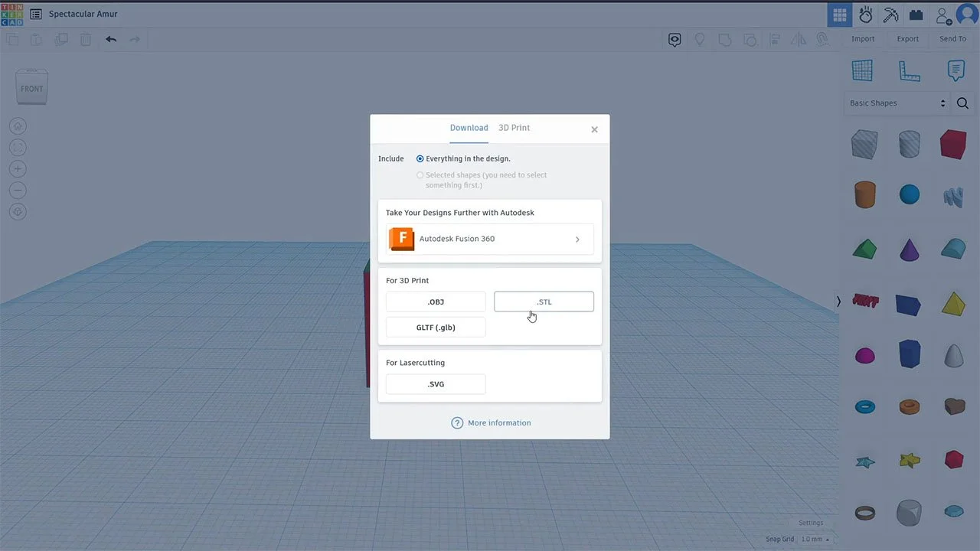The height and width of the screenshot is (551, 980).
Task: Open the More information link
Action: pos(498,422)
